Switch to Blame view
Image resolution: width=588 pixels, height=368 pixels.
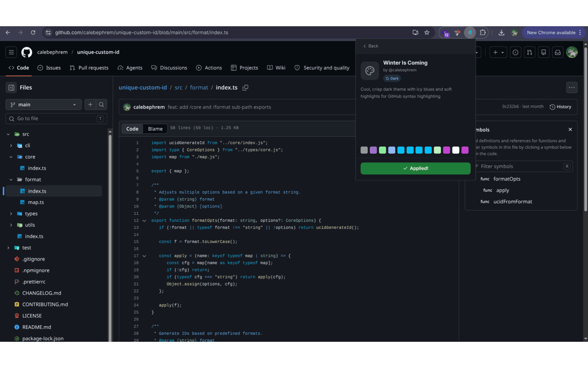(x=155, y=129)
